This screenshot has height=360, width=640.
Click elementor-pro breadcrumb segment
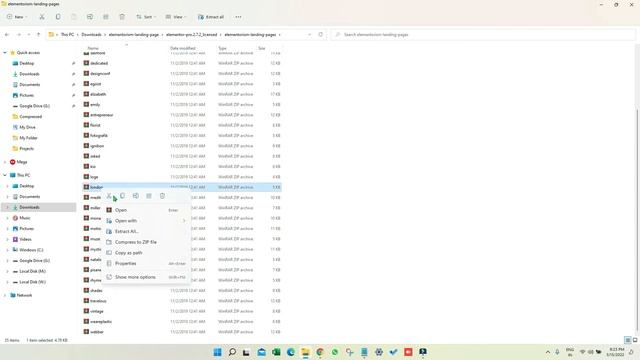click(191, 35)
